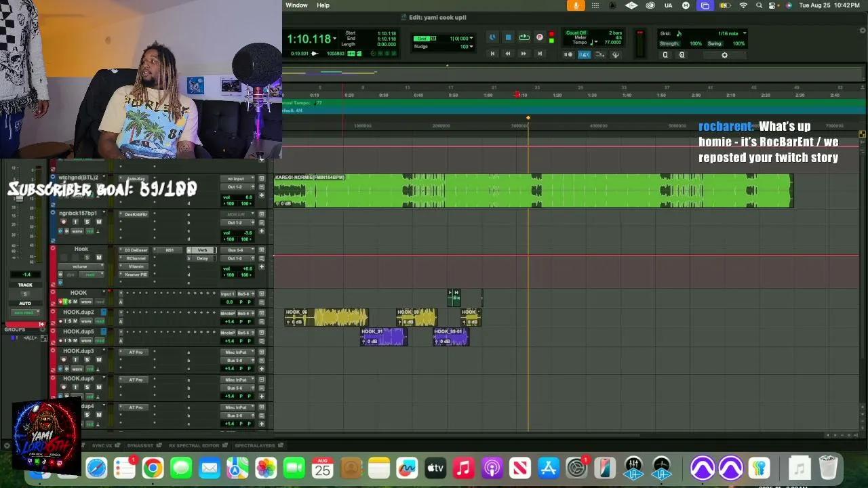Solo the ngnbck157bp1 track

[87, 222]
